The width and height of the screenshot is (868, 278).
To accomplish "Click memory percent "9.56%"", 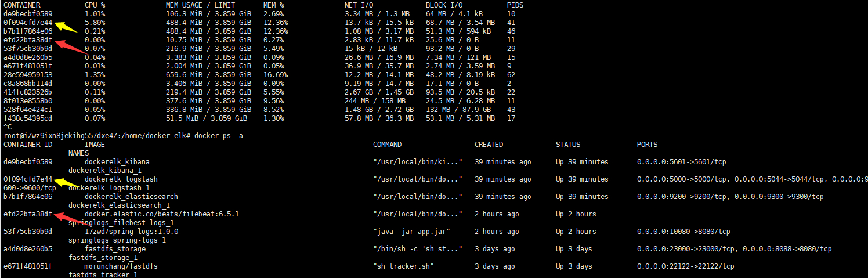I will [x=273, y=100].
